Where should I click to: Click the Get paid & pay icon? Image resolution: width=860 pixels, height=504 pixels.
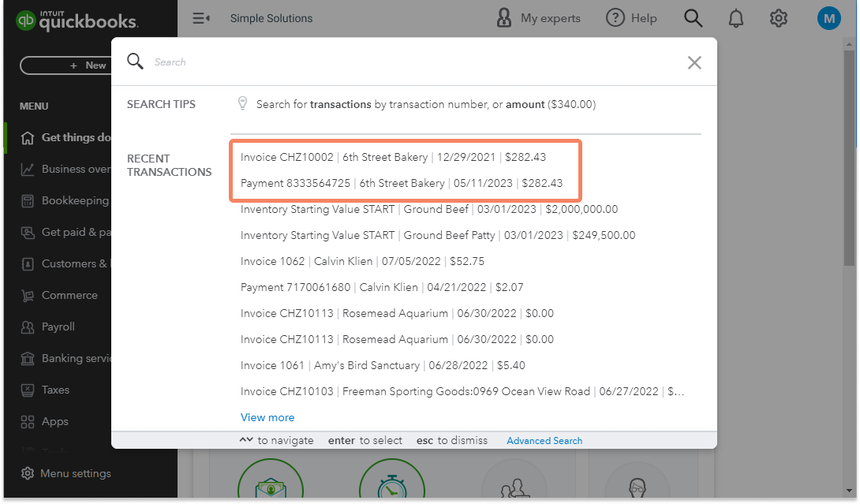click(x=28, y=233)
